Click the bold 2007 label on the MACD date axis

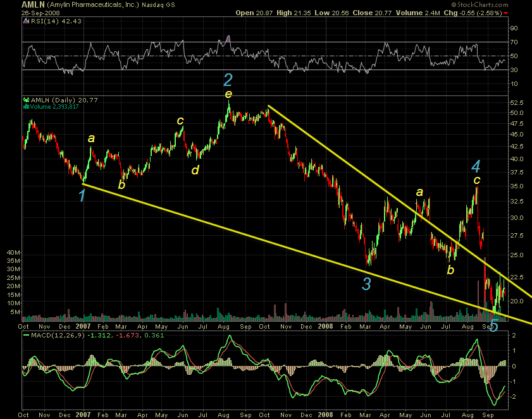tap(83, 415)
